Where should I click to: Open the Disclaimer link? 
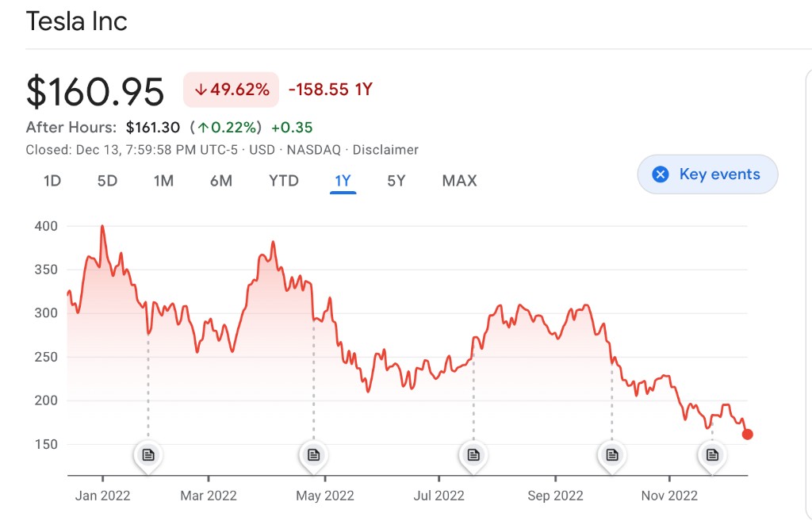tap(385, 150)
